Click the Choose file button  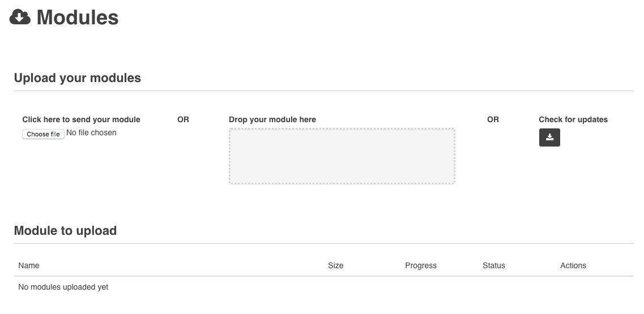(43, 134)
